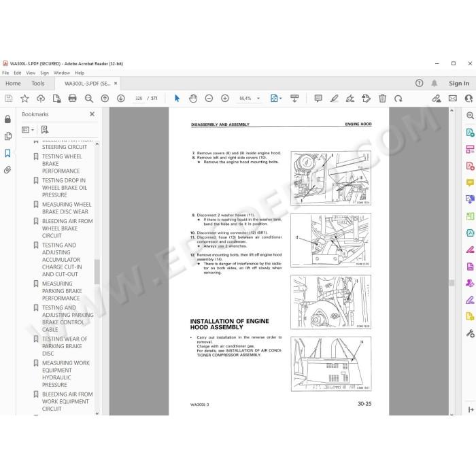Open the Sign menu
This screenshot has width=476, height=476.
click(44, 73)
